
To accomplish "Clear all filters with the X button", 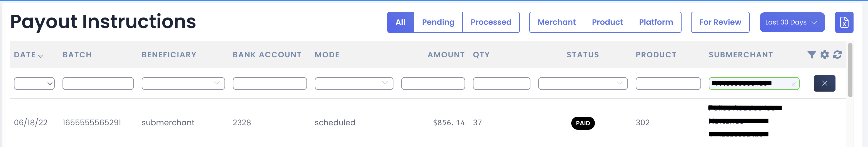I will (x=824, y=83).
